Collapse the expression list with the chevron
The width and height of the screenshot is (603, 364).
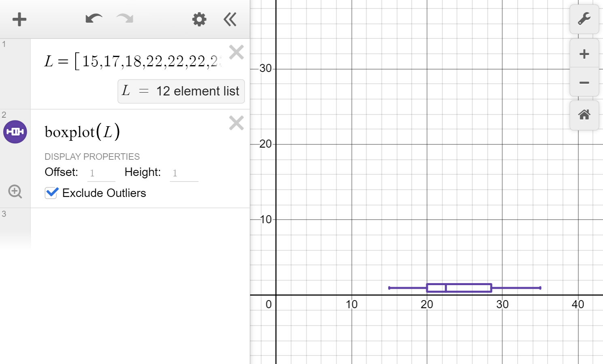pos(229,19)
